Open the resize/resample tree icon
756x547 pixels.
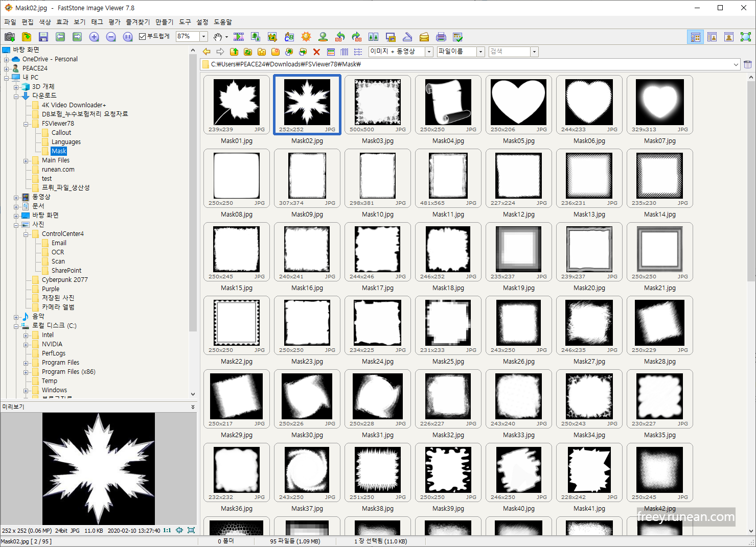(256, 37)
